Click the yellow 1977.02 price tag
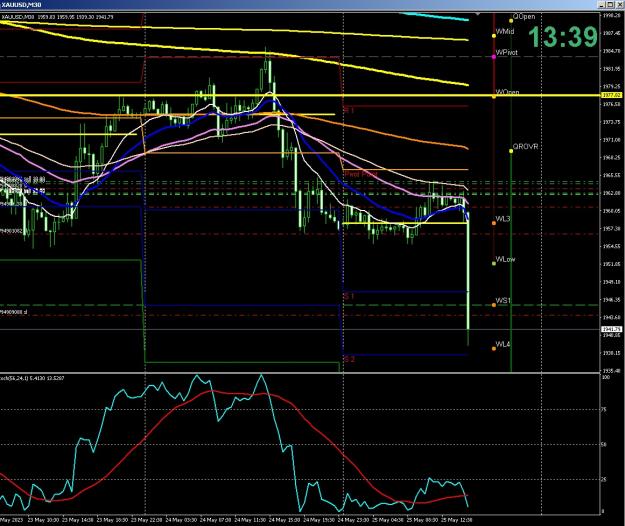This screenshot has width=625, height=526. 611,95
